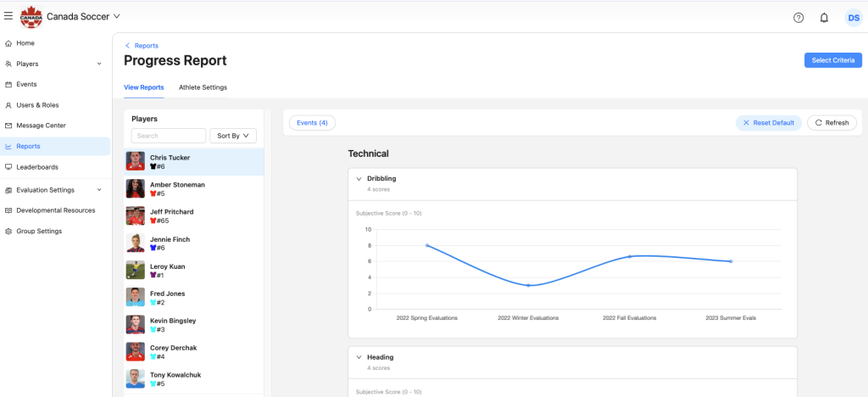
Task: Open Developmental Resources in sidebar
Action: (x=55, y=210)
